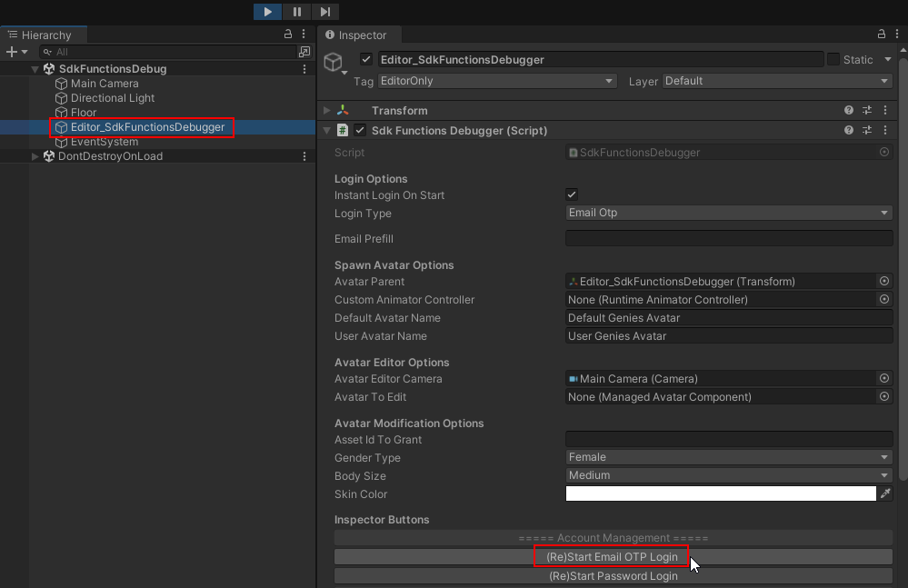Screen dimensions: 908x588
Task: Click the Skin Color white swatch
Action: point(720,493)
